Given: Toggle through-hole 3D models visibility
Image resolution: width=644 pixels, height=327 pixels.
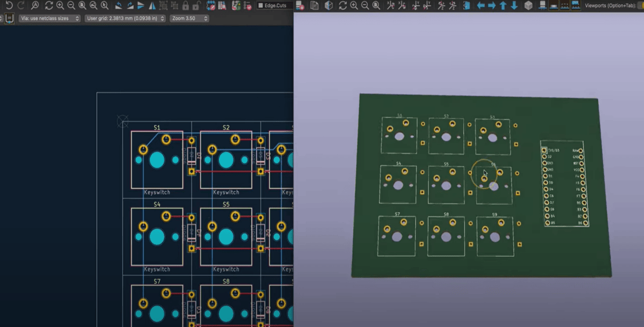Looking at the screenshot, I should [543, 6].
